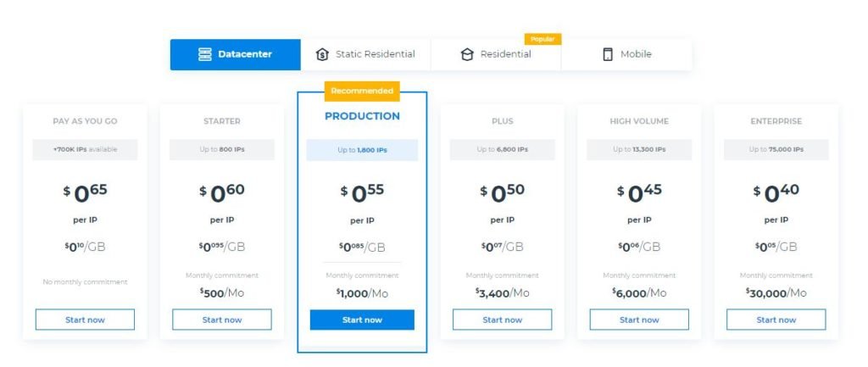Click the Enterprise $30,000/Mo commitment text
This screenshot has width=868, height=367.
(776, 292)
